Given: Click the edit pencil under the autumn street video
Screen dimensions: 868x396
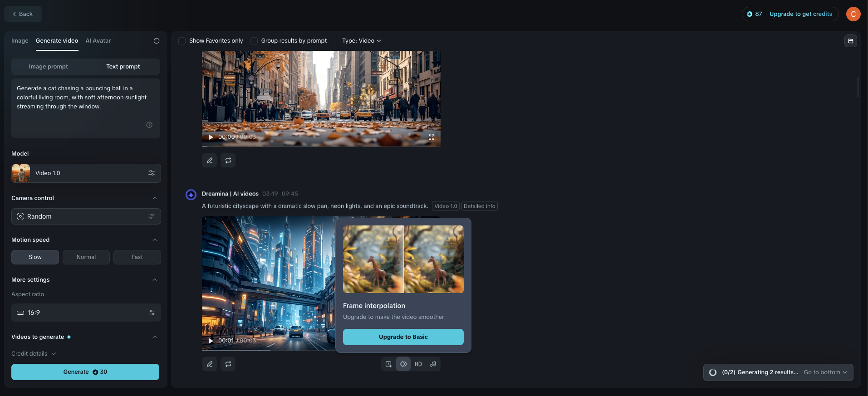Looking at the screenshot, I should tap(210, 160).
